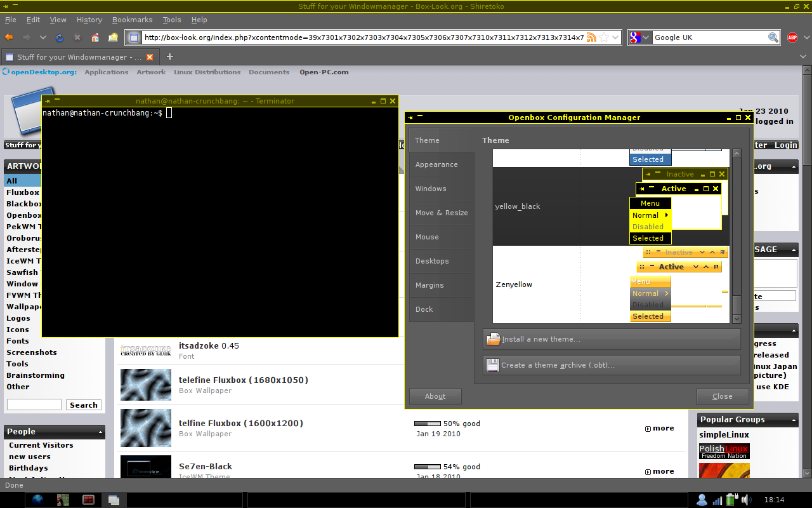
Task: Click the RSS feed icon in the address bar
Action: pos(591,37)
